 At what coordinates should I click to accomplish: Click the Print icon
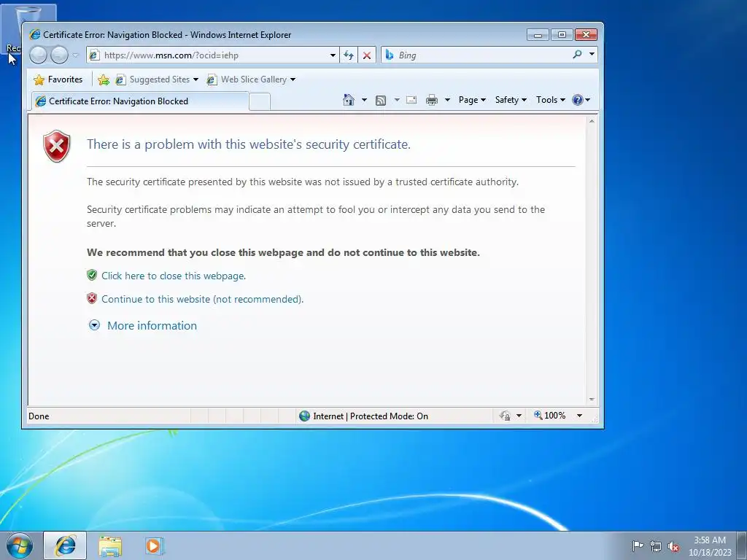pyautogui.click(x=432, y=100)
